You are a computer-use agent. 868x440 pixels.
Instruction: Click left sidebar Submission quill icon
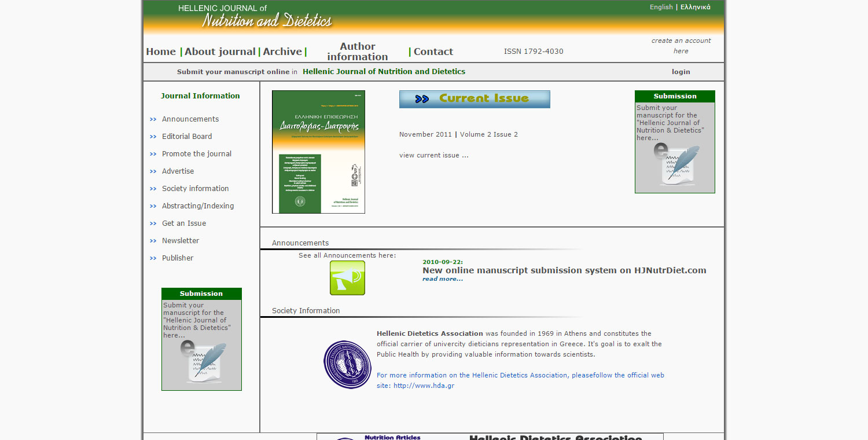[x=203, y=362]
